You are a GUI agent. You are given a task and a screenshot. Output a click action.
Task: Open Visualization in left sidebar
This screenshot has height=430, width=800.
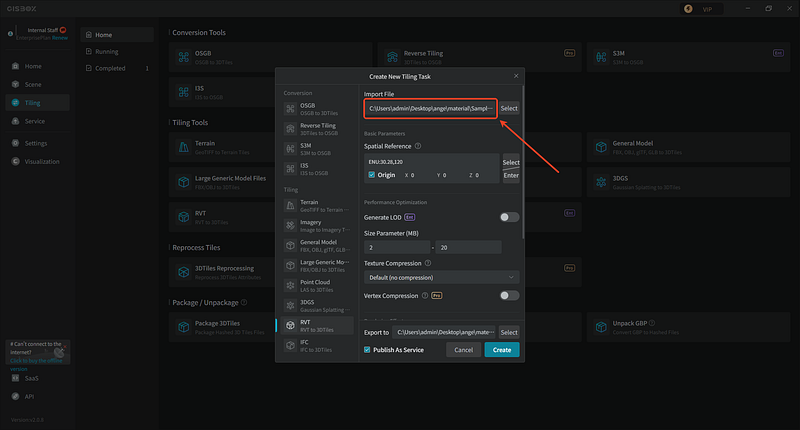37,162
